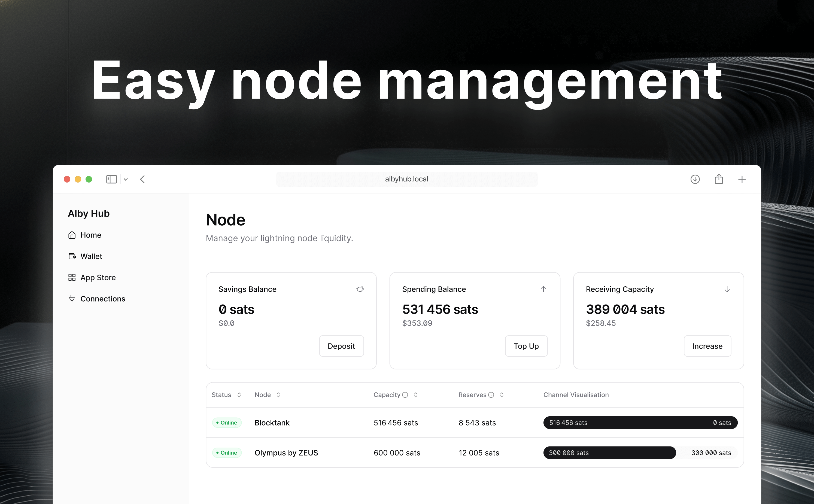Click the Wallet icon in the sidebar
Viewport: 814px width, 504px height.
[x=72, y=256]
